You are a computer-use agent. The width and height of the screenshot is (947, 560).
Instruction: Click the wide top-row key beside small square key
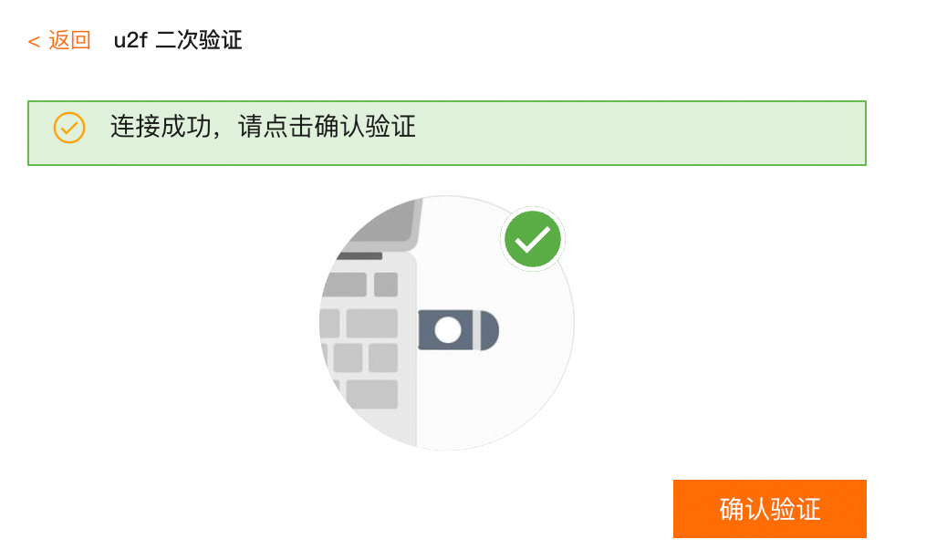[344, 285]
